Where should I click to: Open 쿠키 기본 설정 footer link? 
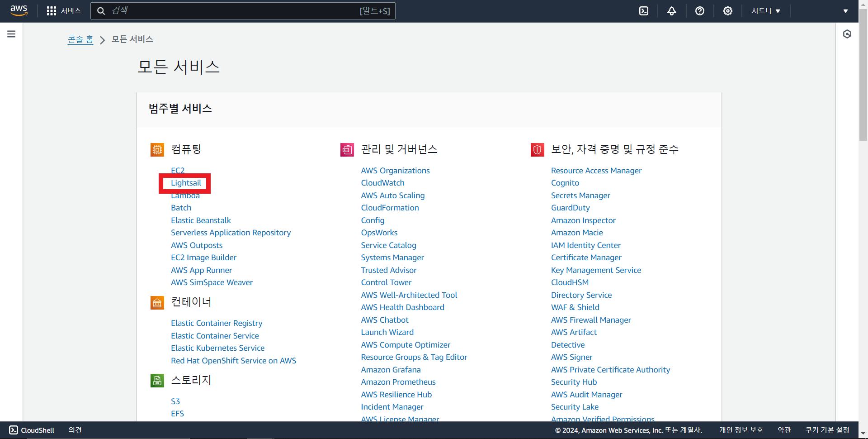coord(827,430)
